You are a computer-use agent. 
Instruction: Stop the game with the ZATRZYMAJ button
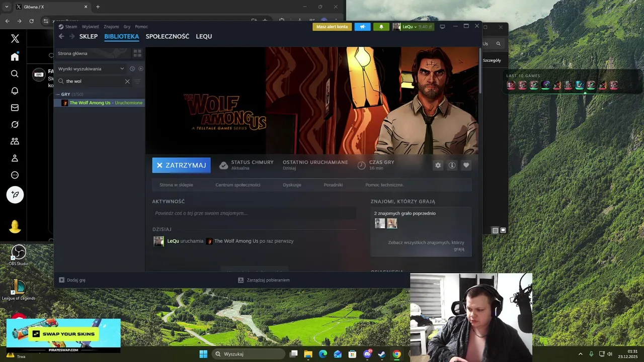(181, 165)
